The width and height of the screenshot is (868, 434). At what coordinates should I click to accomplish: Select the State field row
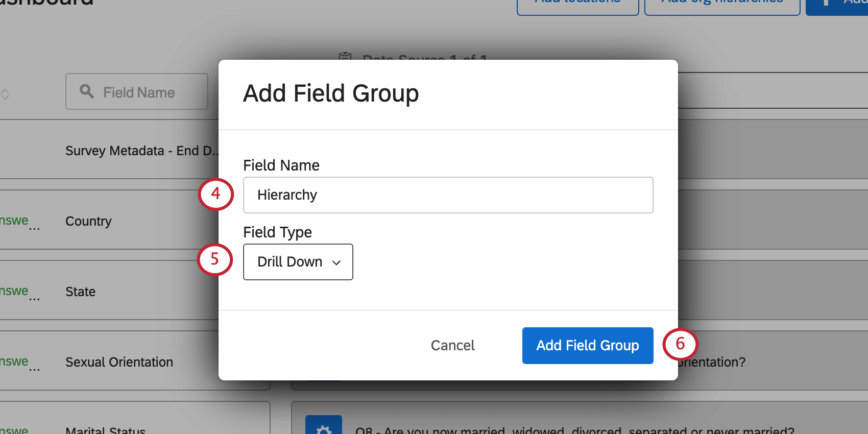pos(81,292)
